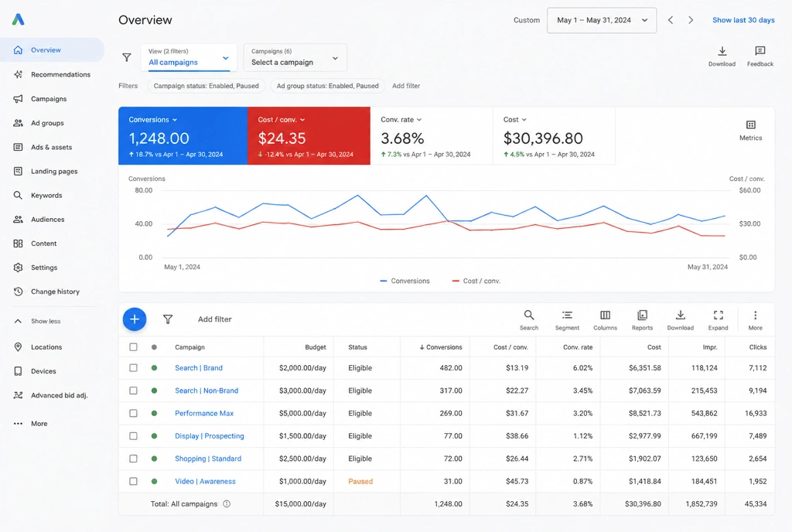Click the top filter funnel icon
Image resolution: width=792 pixels, height=532 pixels.
[127, 57]
